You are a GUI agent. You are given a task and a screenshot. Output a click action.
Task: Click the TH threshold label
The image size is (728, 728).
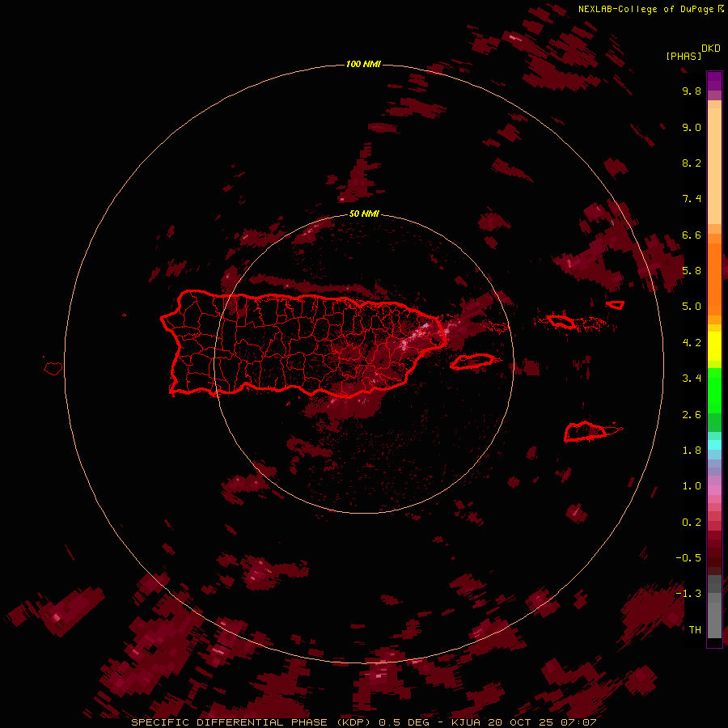click(x=695, y=629)
